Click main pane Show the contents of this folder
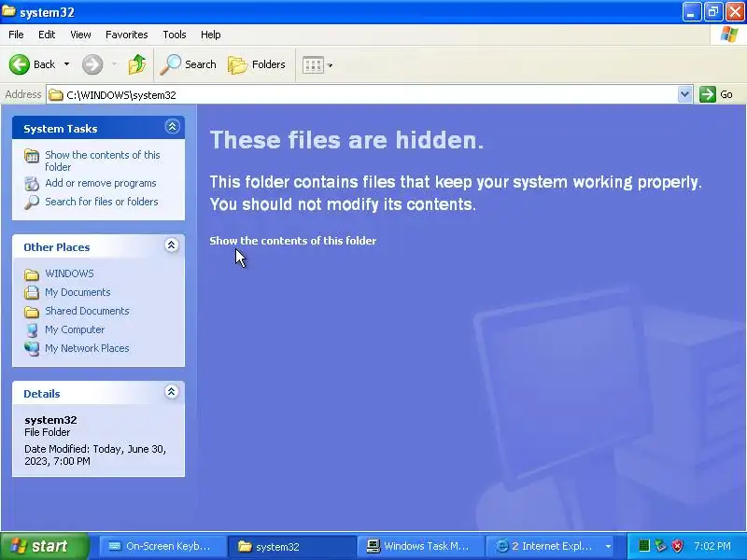This screenshot has height=560, width=747. click(293, 241)
